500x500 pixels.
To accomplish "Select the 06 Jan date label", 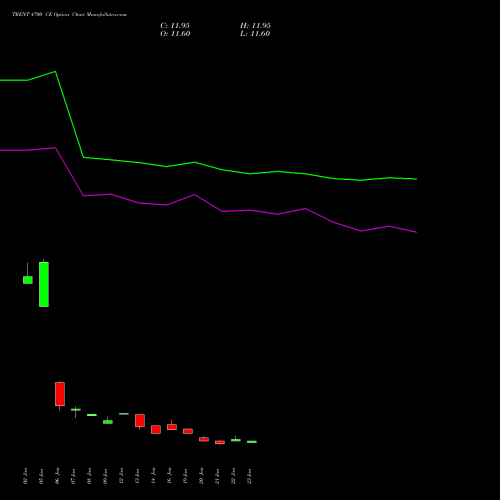I will pyautogui.click(x=57, y=476).
